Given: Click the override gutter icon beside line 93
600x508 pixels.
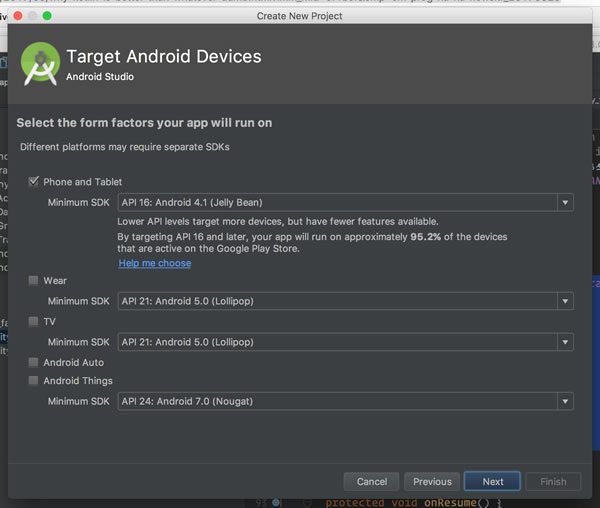Looking at the screenshot, I should [x=274, y=502].
